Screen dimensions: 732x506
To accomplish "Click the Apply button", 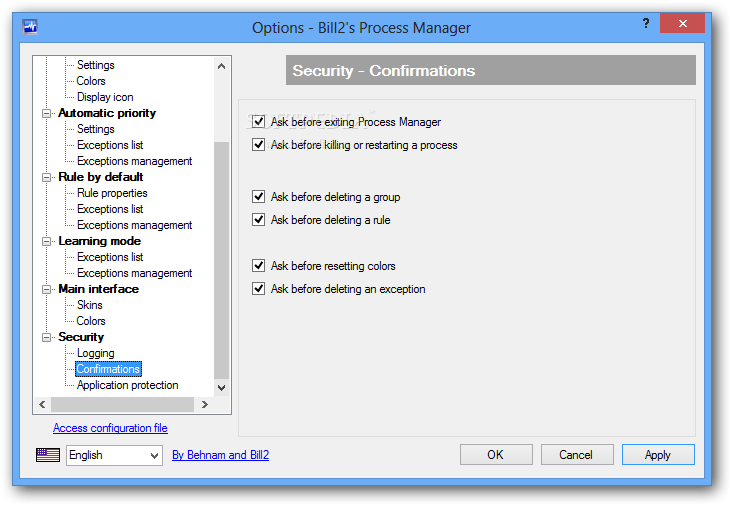I will (658, 455).
